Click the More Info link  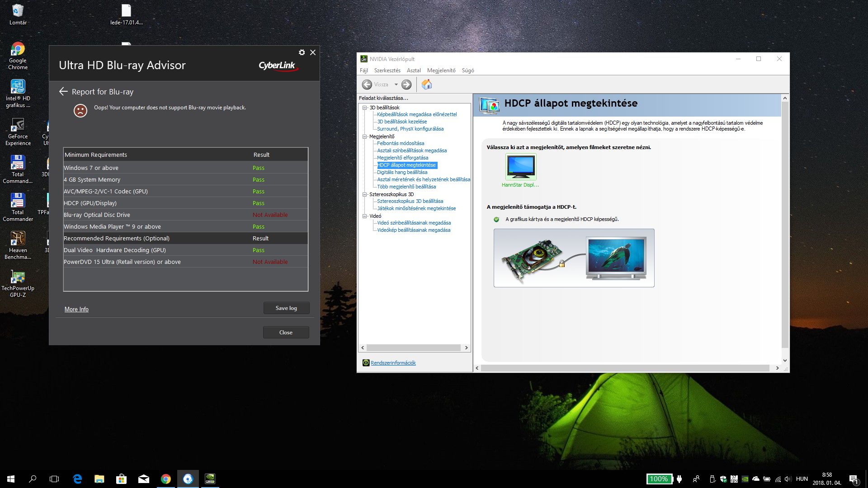click(x=76, y=309)
